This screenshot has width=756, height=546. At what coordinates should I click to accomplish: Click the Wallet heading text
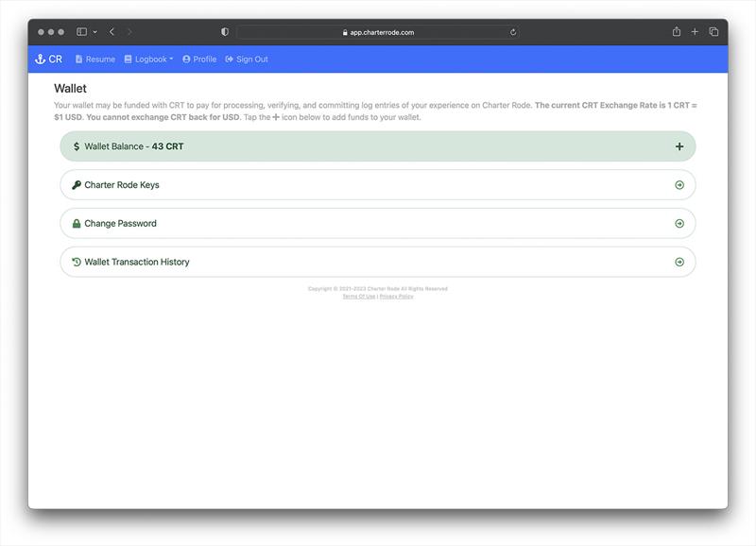pyautogui.click(x=70, y=89)
